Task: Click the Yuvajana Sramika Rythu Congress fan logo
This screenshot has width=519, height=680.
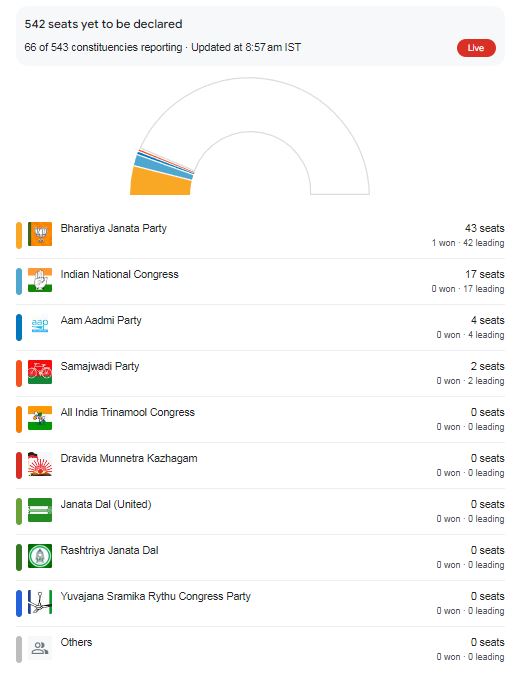Action: 40,602
